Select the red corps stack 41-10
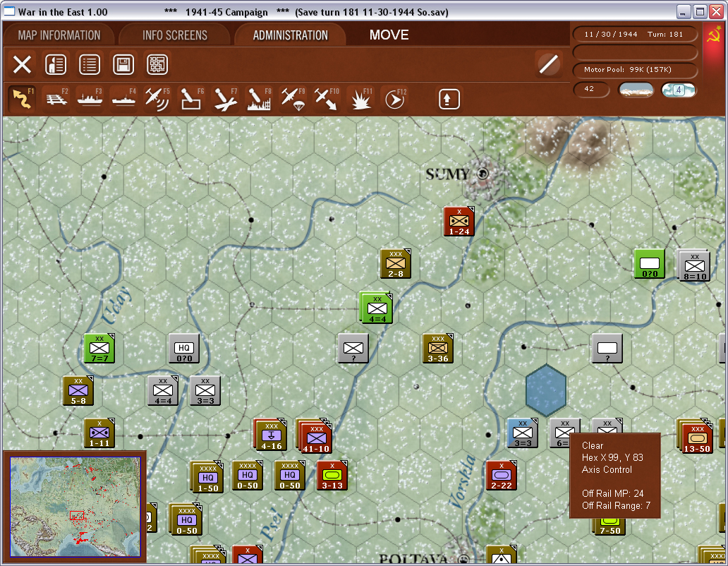The width and height of the screenshot is (728, 566). pos(315,436)
